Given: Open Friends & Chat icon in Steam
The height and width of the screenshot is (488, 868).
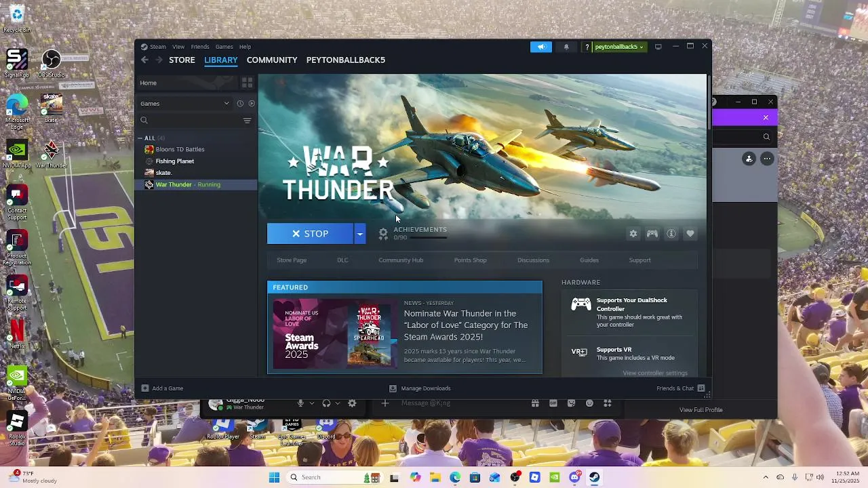Looking at the screenshot, I should [x=701, y=388].
